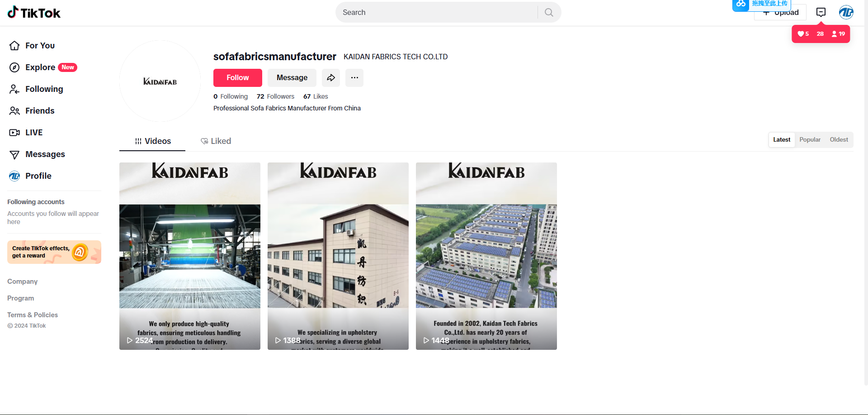
Task: Open the factory building video with 1388 views
Action: (x=338, y=256)
